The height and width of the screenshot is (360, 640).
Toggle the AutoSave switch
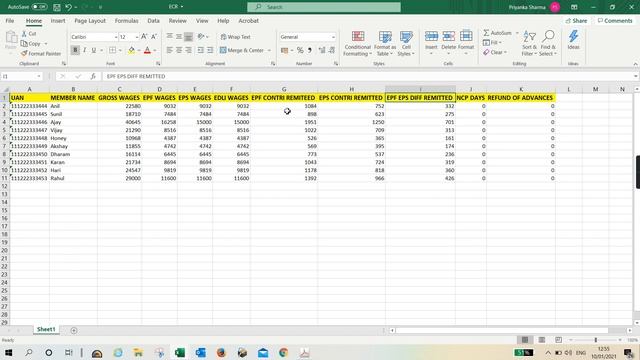click(x=39, y=7)
